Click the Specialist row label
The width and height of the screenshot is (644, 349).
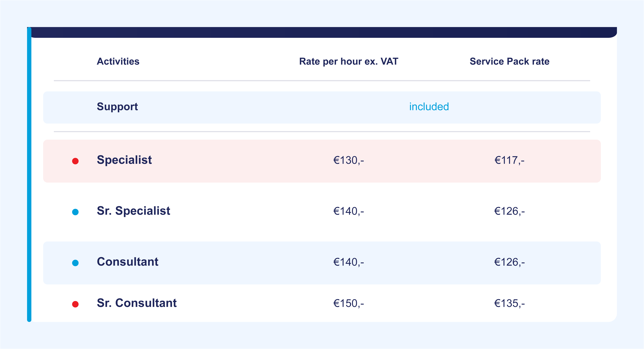pos(124,160)
